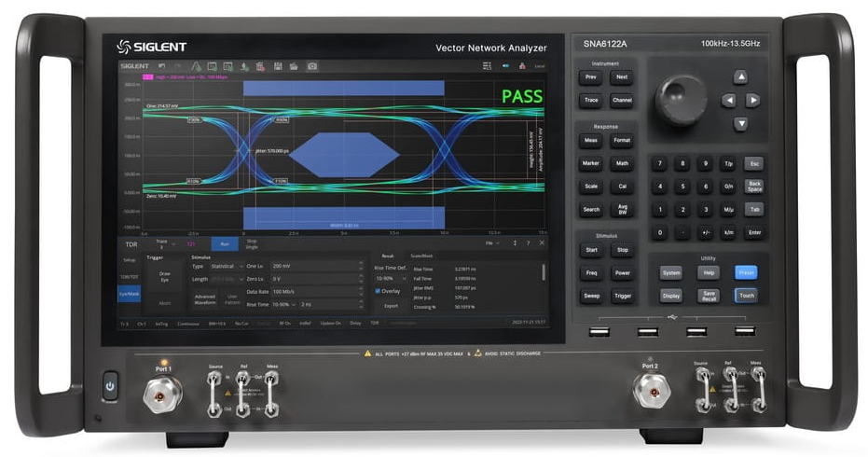Tap the redo arrow in the top toolbar

click(x=177, y=66)
